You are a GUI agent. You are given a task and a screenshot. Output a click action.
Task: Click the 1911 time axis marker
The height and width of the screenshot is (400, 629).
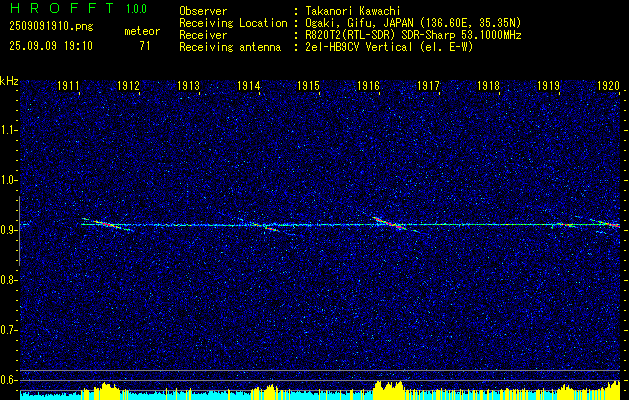68,86
